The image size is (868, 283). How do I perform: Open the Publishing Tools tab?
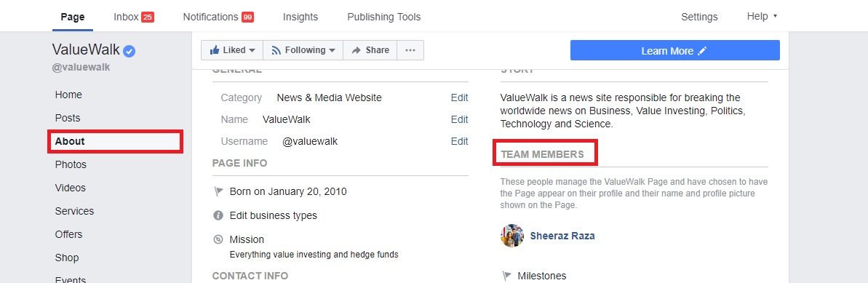coord(383,17)
